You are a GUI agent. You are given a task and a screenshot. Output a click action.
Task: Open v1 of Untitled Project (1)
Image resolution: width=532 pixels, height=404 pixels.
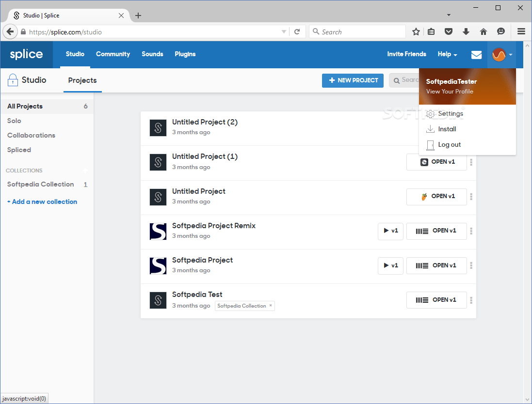[436, 162]
